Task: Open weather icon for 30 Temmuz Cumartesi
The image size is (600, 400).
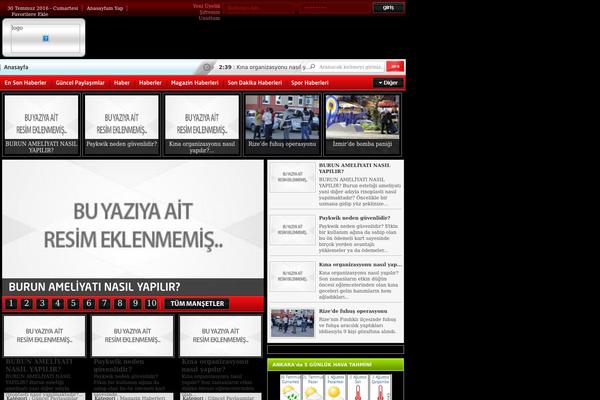Action: (x=290, y=393)
